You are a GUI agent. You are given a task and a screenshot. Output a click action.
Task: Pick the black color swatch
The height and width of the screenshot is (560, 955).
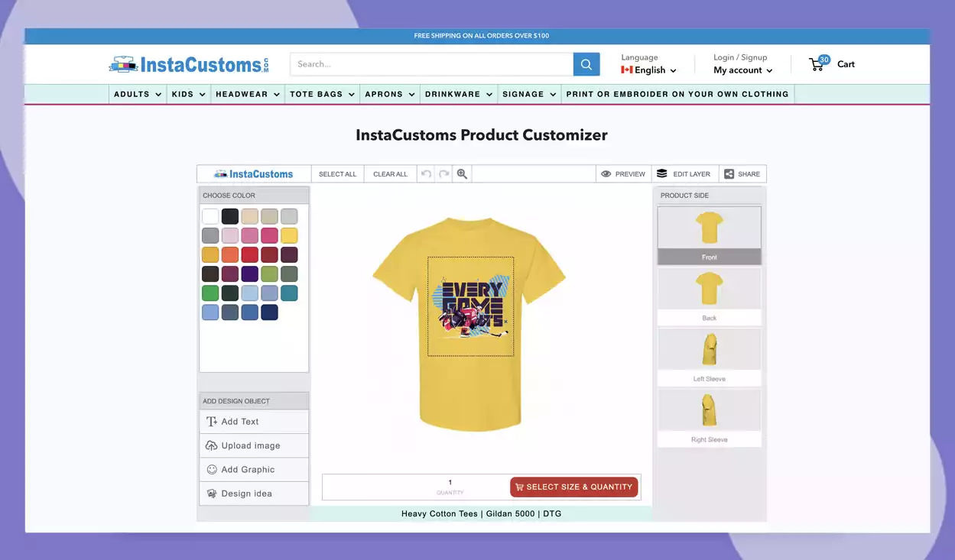click(x=230, y=216)
